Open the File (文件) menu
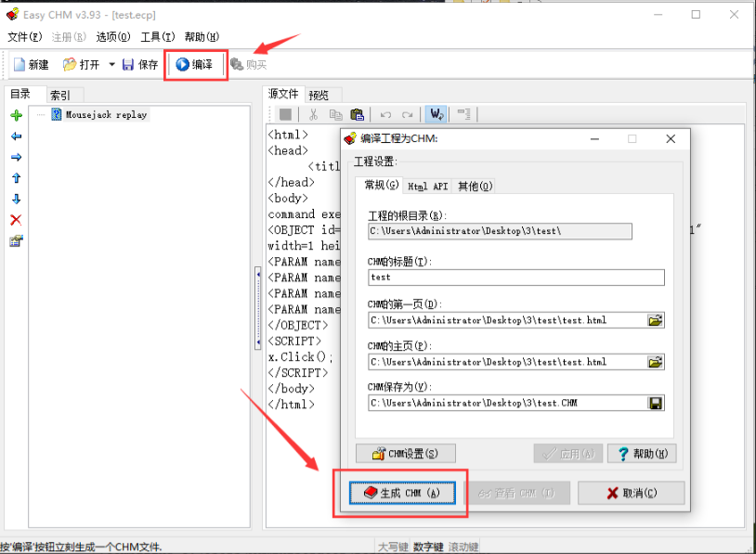This screenshot has width=756, height=554. coord(25,36)
